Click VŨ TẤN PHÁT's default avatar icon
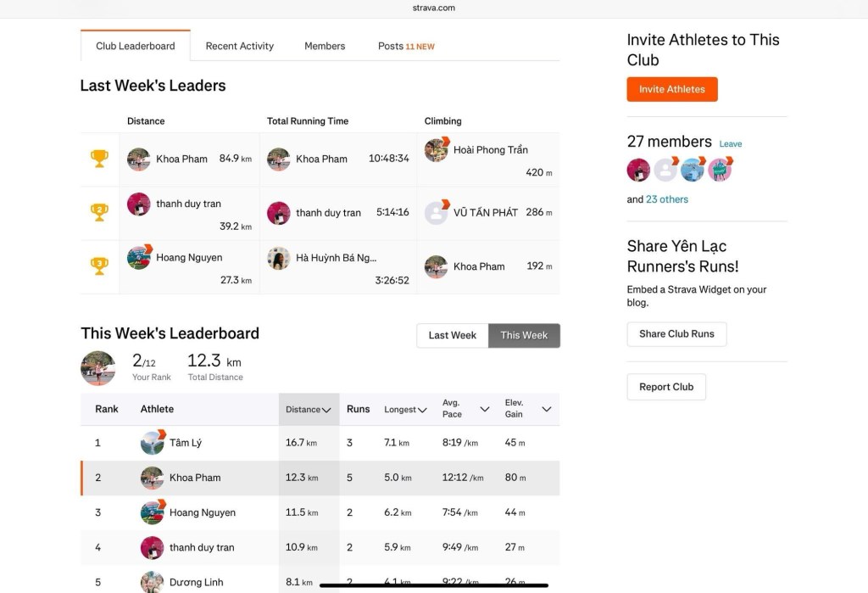The width and height of the screenshot is (868, 593). 437,212
